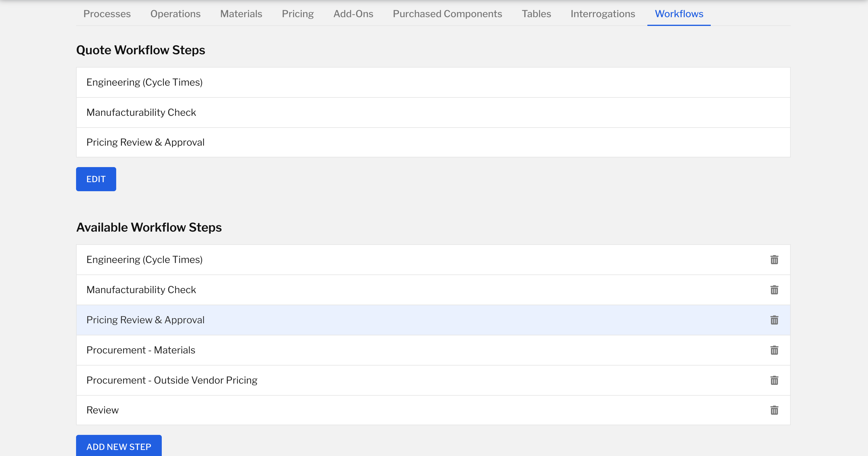Delete the Review workflow step

pyautogui.click(x=774, y=410)
